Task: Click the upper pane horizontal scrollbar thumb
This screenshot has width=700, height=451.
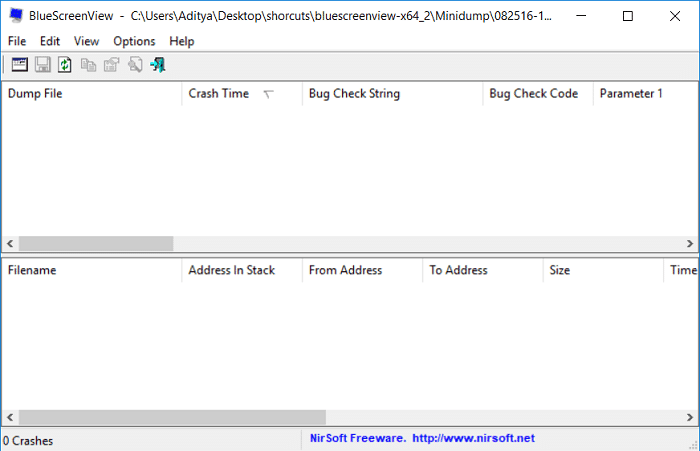Action: (x=96, y=244)
